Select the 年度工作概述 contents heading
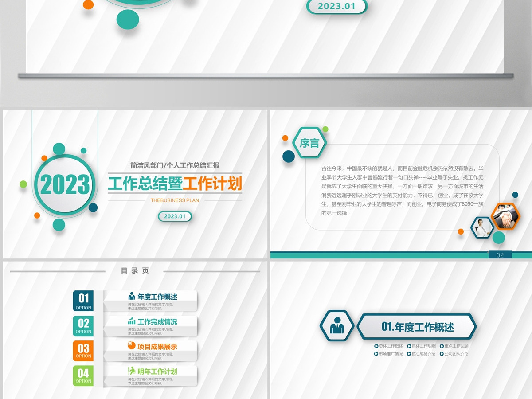 coord(157,297)
